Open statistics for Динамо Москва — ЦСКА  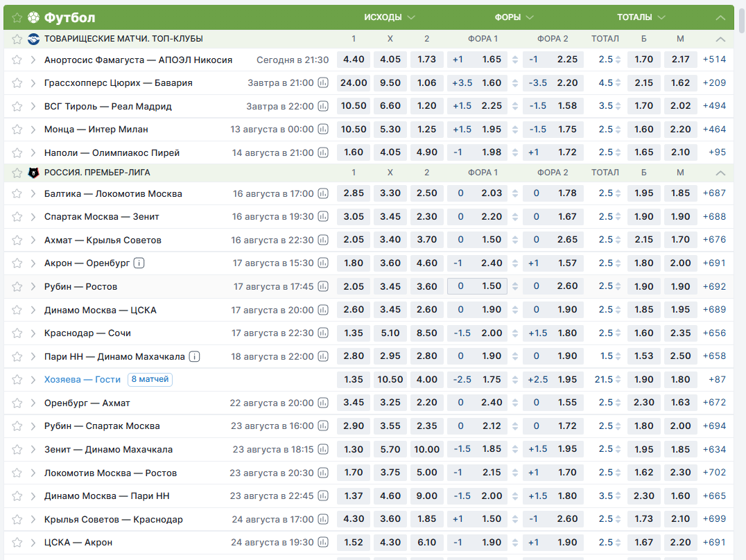[323, 310]
